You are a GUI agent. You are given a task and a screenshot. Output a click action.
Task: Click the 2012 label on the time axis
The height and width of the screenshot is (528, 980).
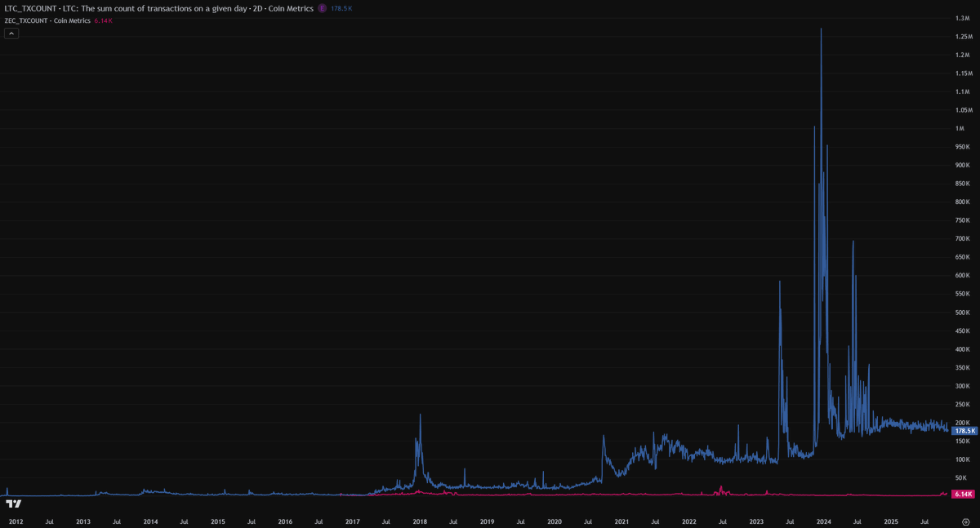17,521
